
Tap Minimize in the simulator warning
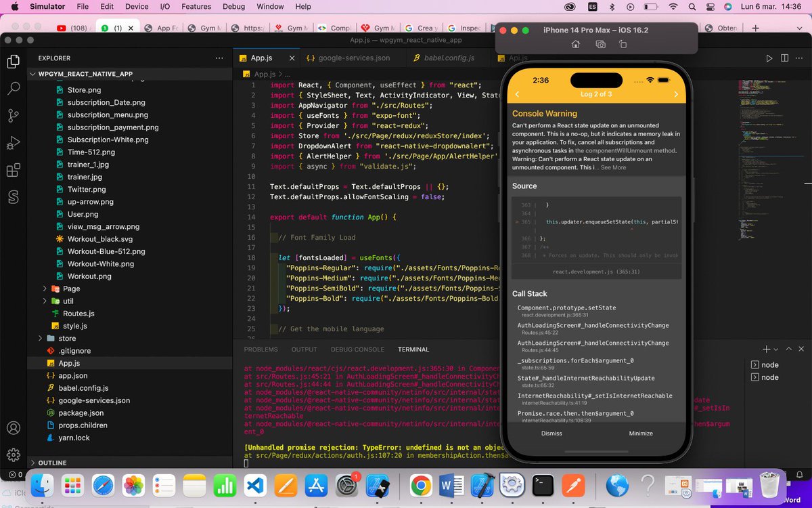(x=641, y=433)
